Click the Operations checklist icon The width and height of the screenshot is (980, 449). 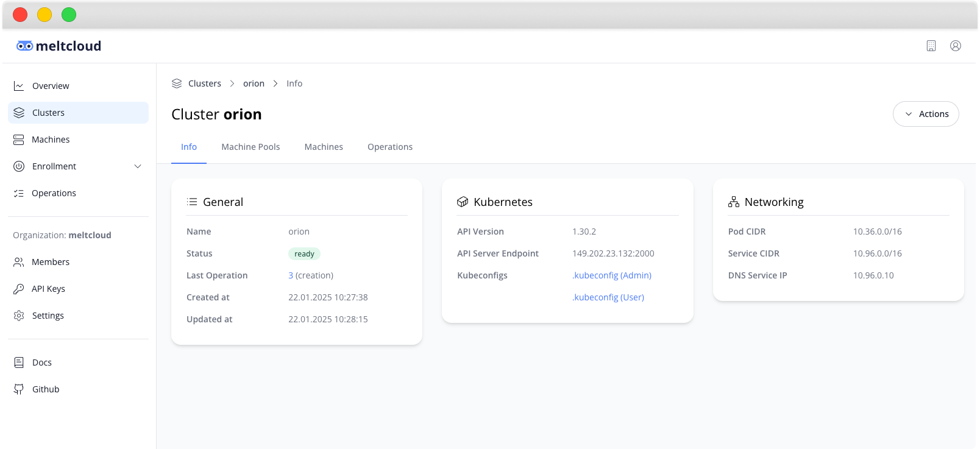19,193
